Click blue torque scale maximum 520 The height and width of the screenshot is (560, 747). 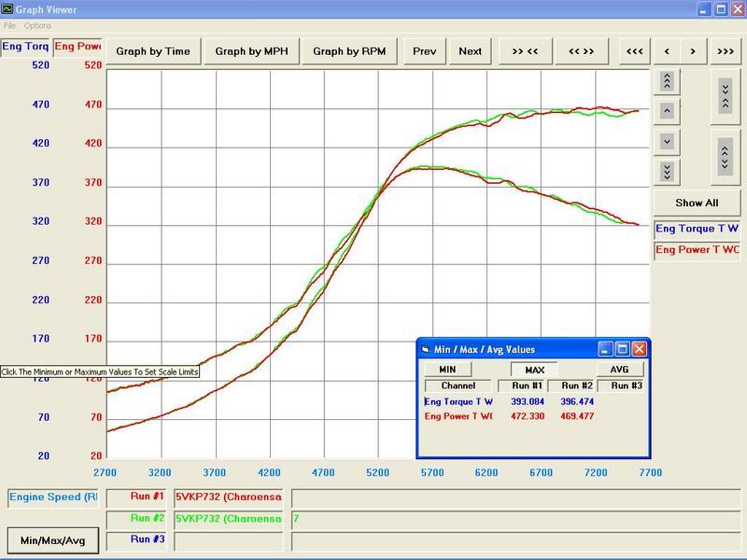click(x=40, y=65)
